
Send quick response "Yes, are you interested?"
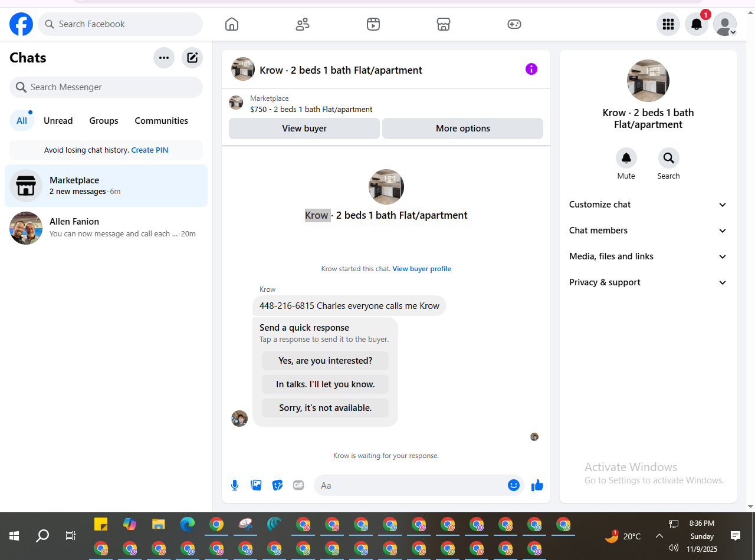coord(326,361)
